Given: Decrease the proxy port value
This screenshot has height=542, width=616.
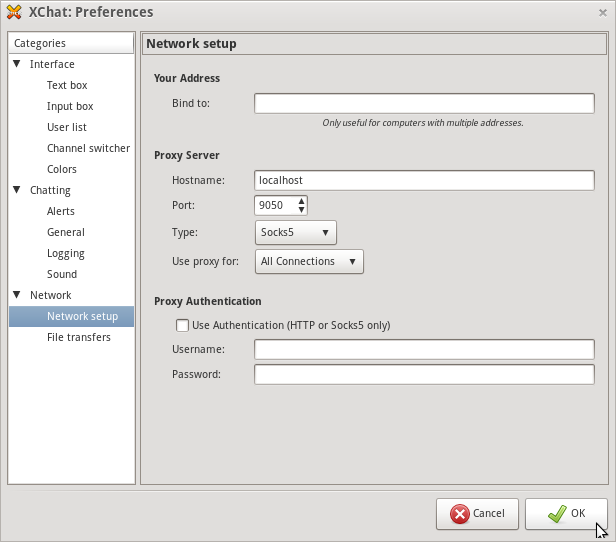Looking at the screenshot, I should [x=301, y=210].
